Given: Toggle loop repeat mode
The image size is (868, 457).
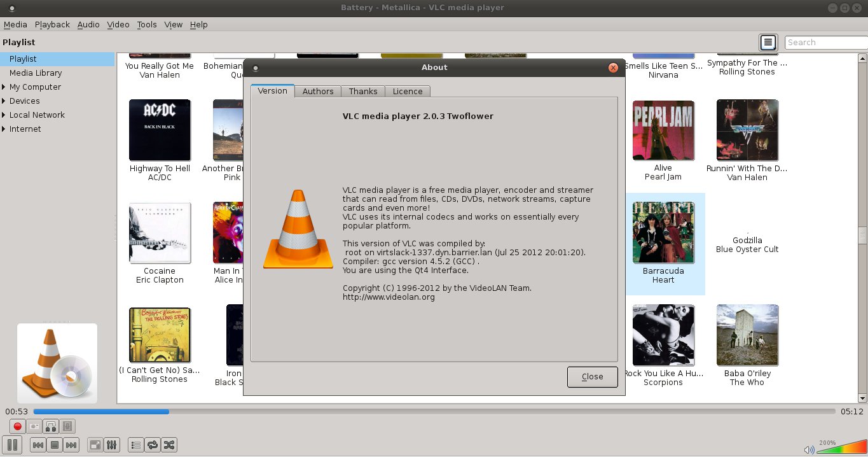Looking at the screenshot, I should (152, 445).
